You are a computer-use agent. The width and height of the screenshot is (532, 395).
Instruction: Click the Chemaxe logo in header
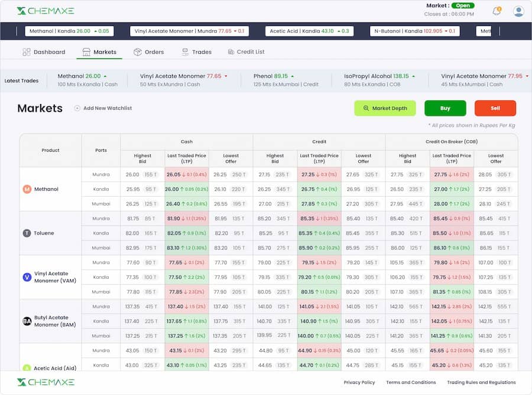coord(46,11)
